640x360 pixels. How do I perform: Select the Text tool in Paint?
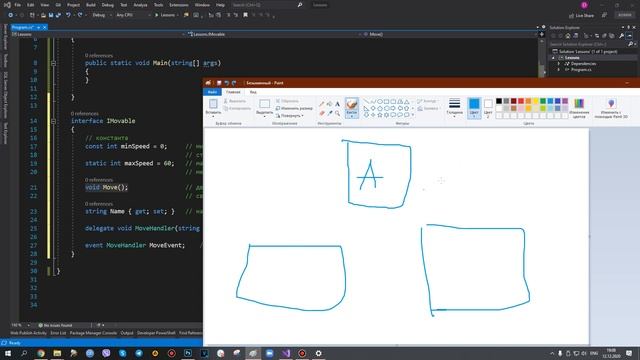[338, 104]
